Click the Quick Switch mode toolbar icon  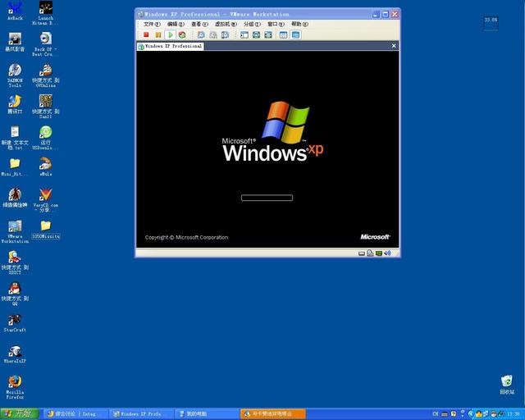[x=257, y=34]
